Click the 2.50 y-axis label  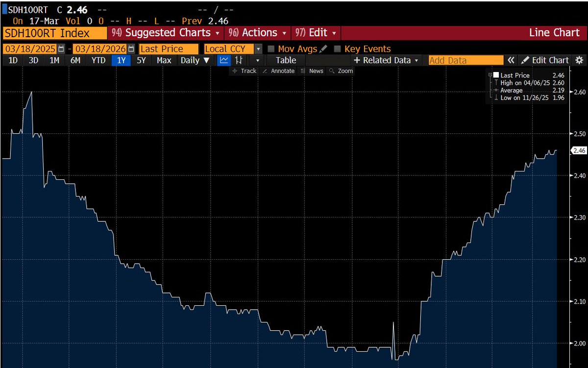[x=580, y=134]
